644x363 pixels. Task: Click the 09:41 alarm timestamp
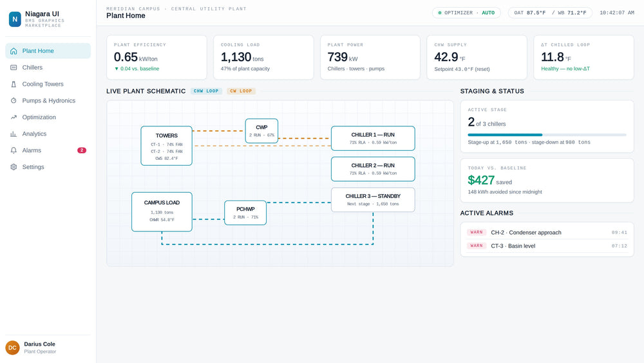click(620, 233)
